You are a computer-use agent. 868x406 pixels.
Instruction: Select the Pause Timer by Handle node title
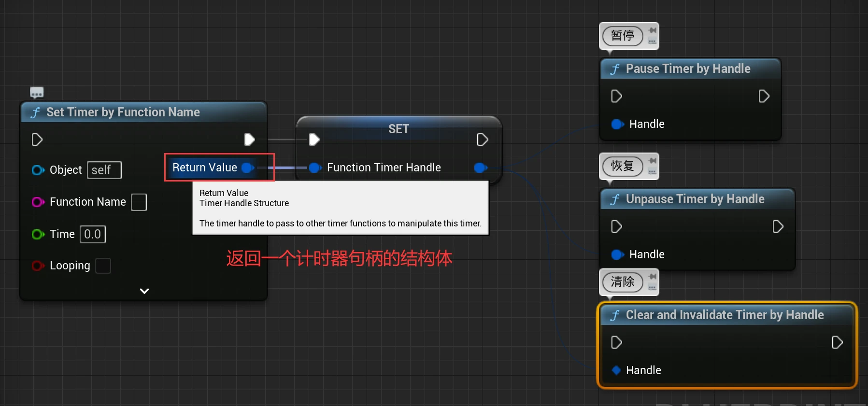[x=688, y=69]
